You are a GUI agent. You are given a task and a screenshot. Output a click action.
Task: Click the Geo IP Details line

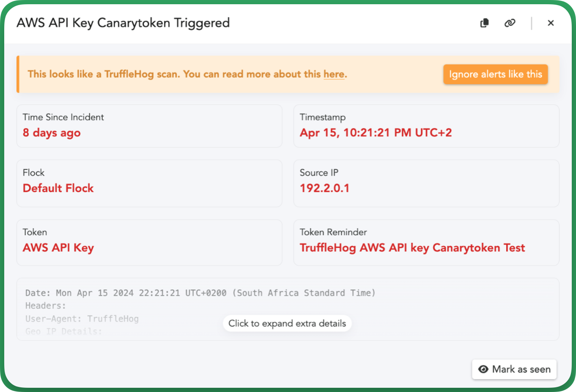tap(64, 331)
